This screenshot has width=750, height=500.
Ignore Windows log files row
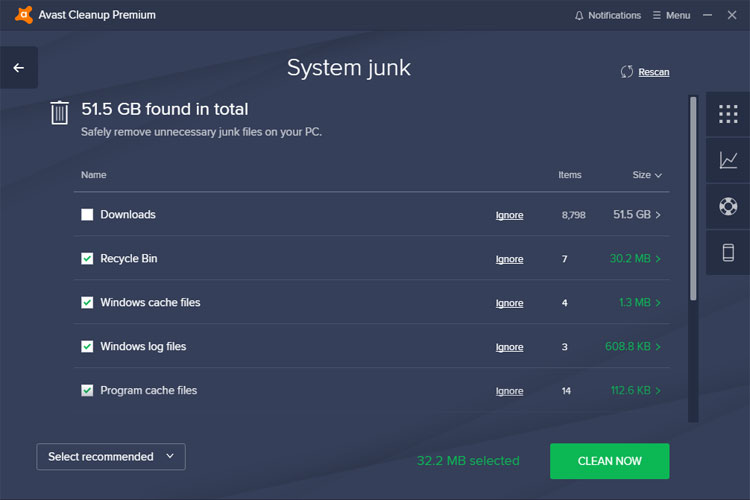tap(509, 347)
